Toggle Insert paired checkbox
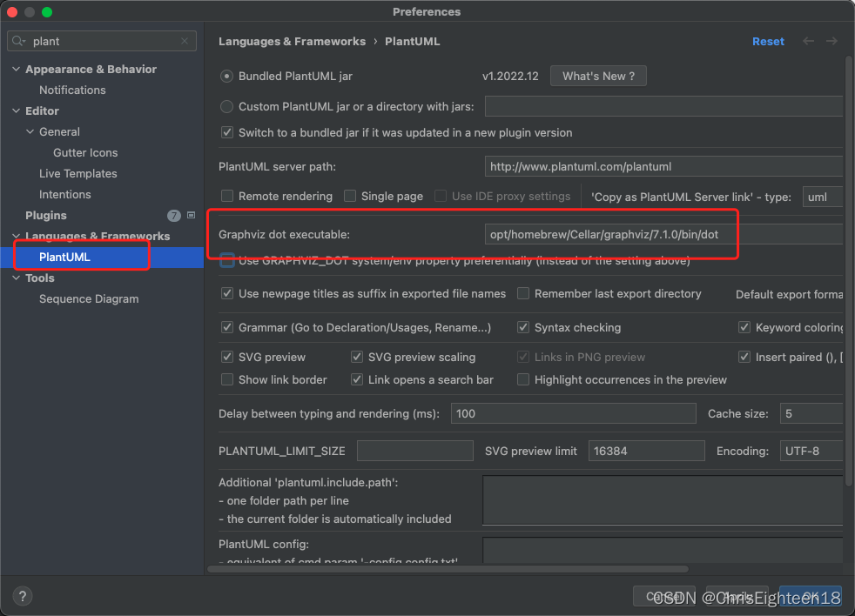Screen dimensions: 855x616 (744, 357)
